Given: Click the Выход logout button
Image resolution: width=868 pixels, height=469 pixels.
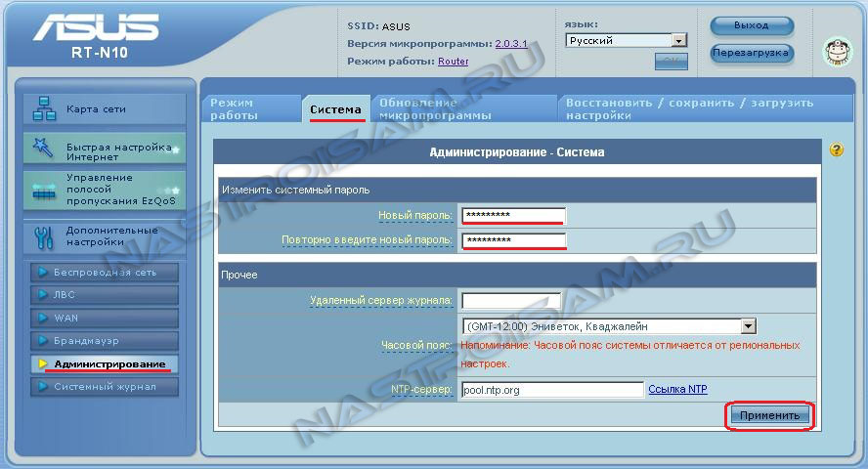Looking at the screenshot, I should pyautogui.click(x=751, y=25).
